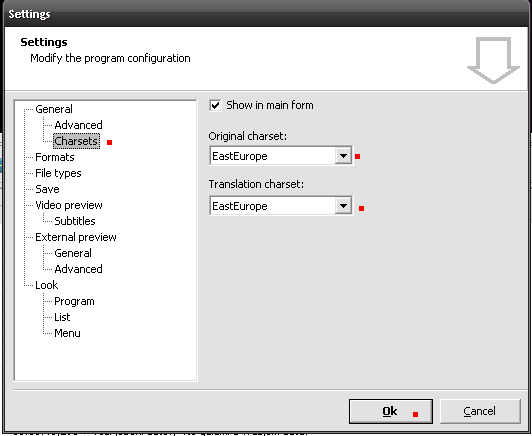Open Subtitles under Video preview

(x=75, y=221)
